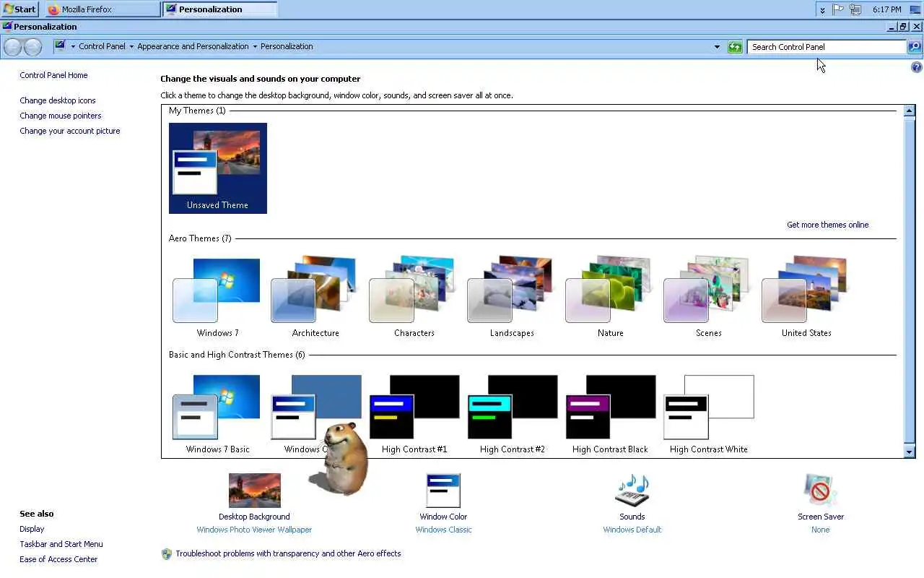Click the clock showing 6:17 PM
Image resolution: width=924 pixels, height=578 pixels.
[886, 9]
